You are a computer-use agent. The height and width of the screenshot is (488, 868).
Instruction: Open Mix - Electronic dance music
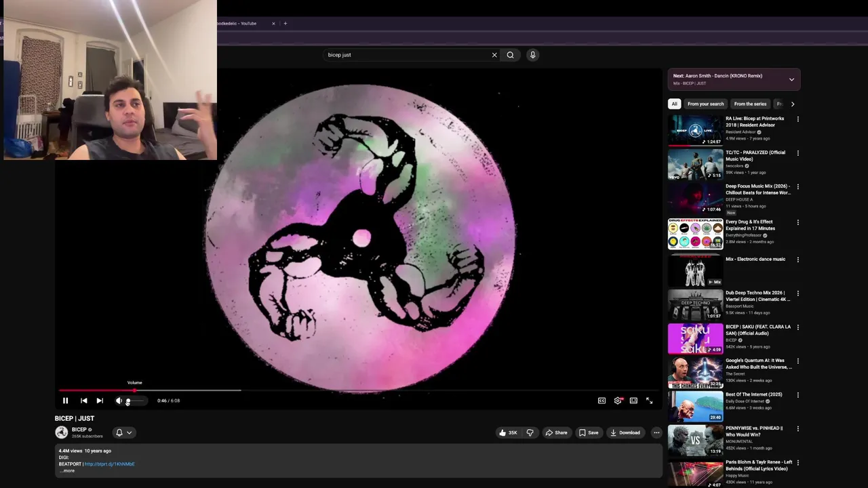point(755,259)
